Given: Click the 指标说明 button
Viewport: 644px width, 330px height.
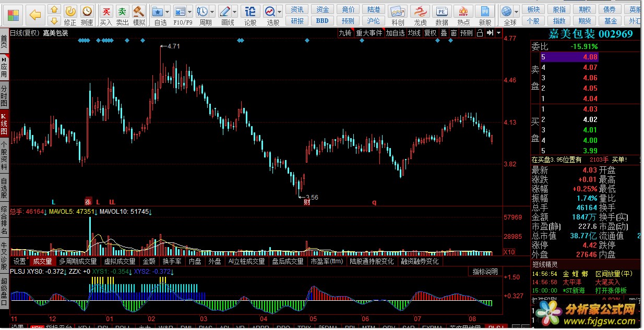Looking at the screenshot, I should tap(485, 272).
